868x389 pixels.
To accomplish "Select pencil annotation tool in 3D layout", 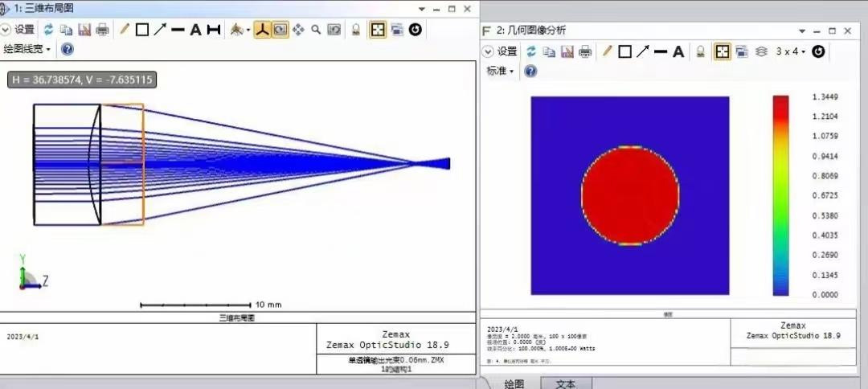I will (x=124, y=29).
